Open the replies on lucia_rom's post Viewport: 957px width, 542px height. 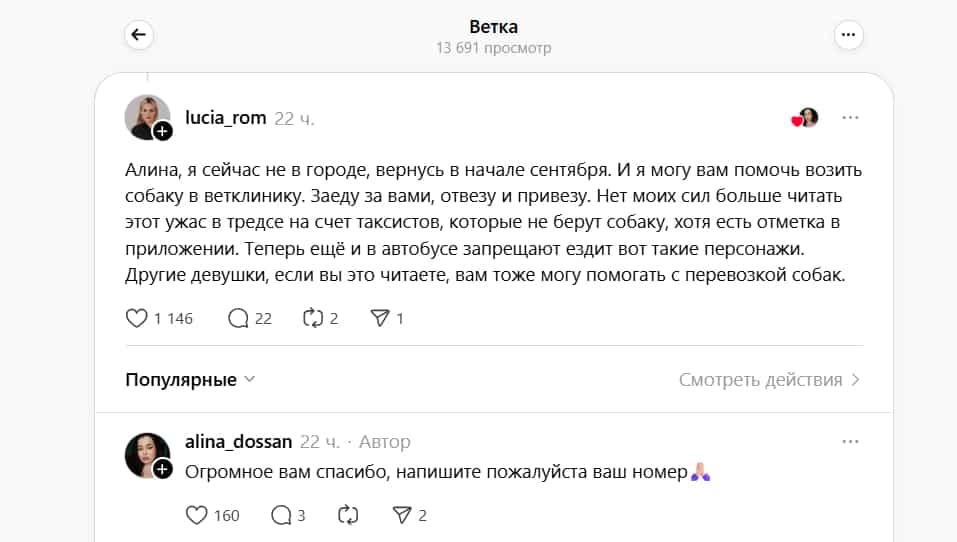(238, 318)
